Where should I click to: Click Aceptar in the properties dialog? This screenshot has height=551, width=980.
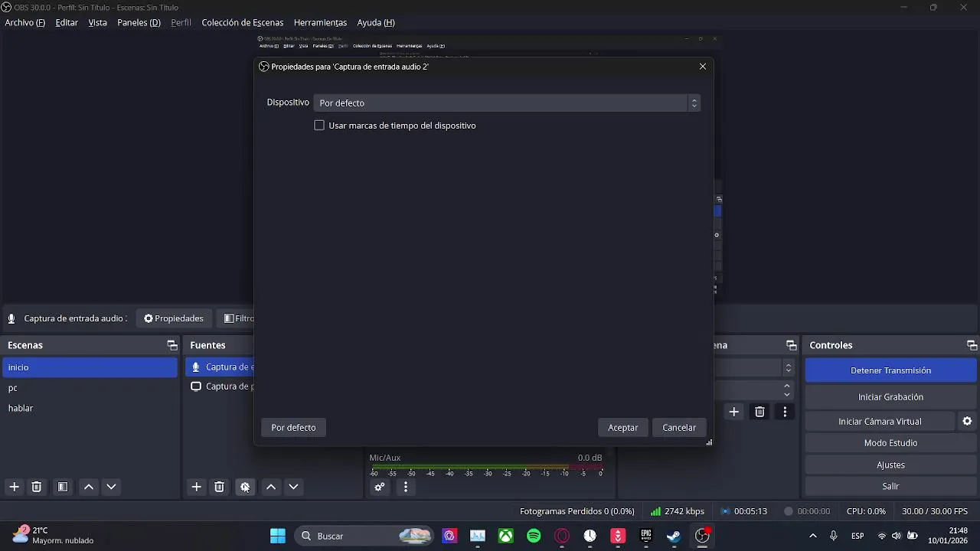(x=623, y=428)
